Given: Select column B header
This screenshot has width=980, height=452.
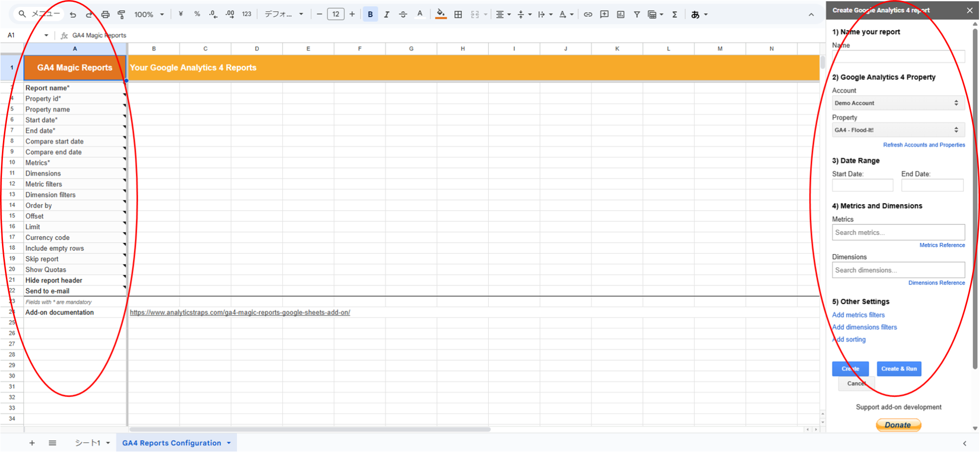Looking at the screenshot, I should point(154,48).
